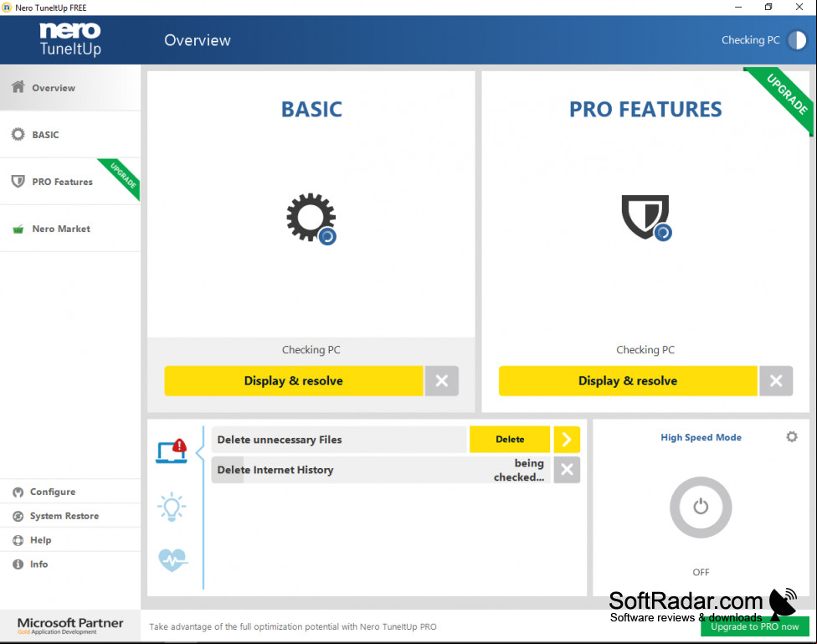The width and height of the screenshot is (817, 644).
Task: Click the Delete unnecessary Files row
Action: [x=339, y=439]
